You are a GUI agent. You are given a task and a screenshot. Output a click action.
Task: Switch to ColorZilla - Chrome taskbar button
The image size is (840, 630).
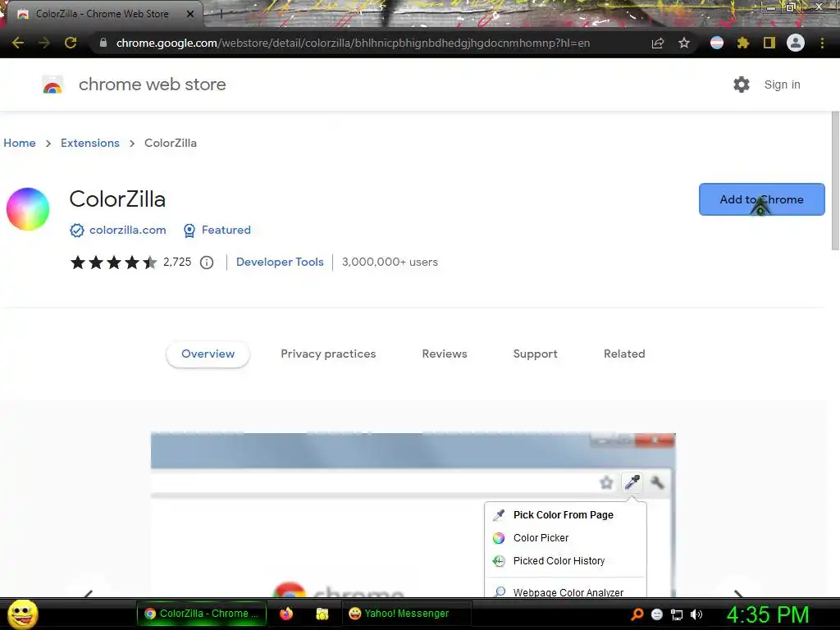[202, 614]
